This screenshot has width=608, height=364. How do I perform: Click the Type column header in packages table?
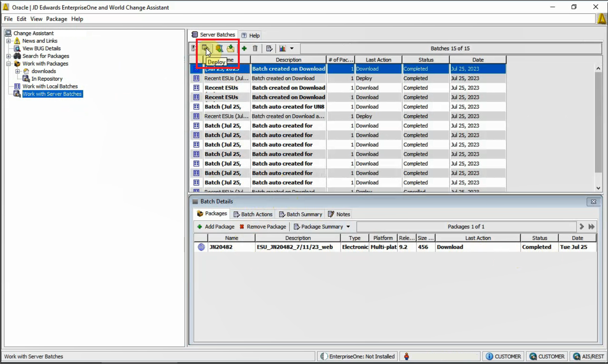click(x=355, y=238)
